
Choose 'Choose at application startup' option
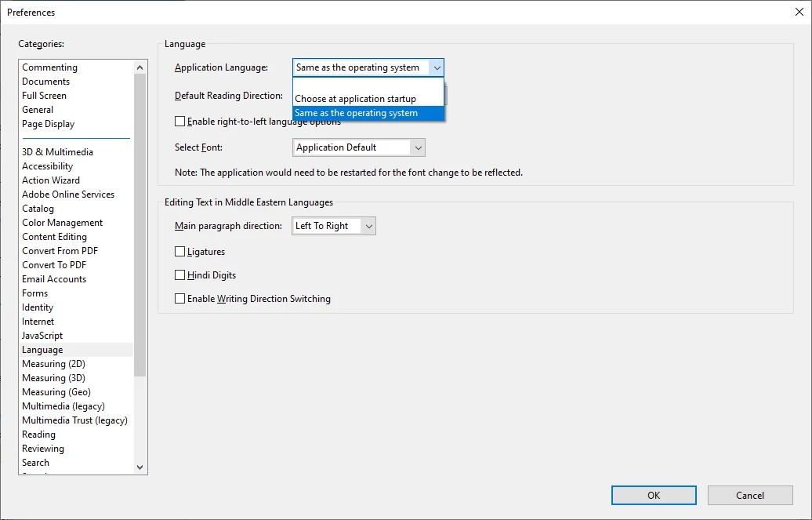point(368,99)
